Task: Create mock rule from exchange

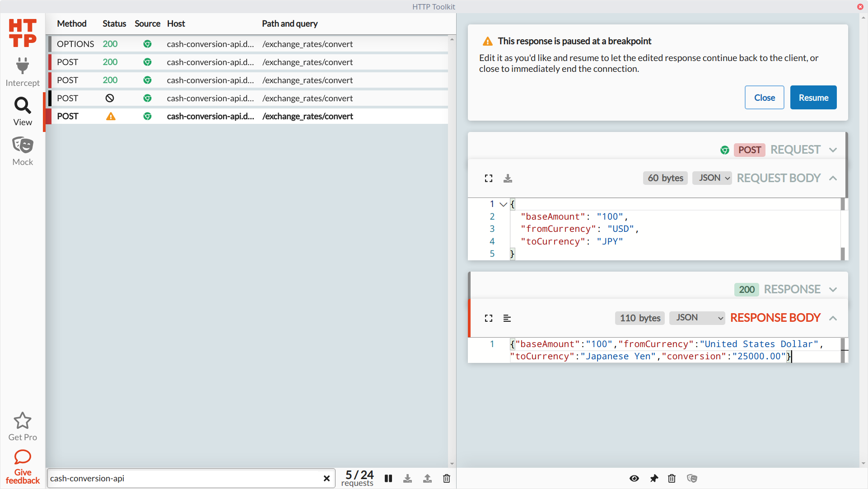Action: pyautogui.click(x=692, y=478)
